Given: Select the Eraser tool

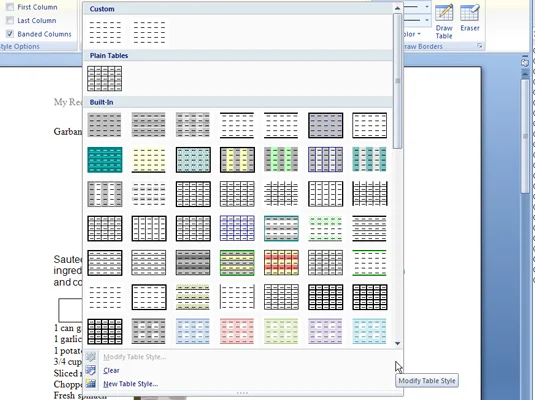Looking at the screenshot, I should [470, 18].
